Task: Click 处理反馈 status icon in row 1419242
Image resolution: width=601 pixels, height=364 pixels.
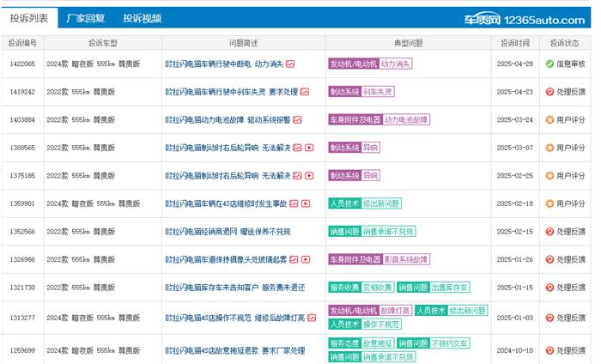Action: (549, 92)
